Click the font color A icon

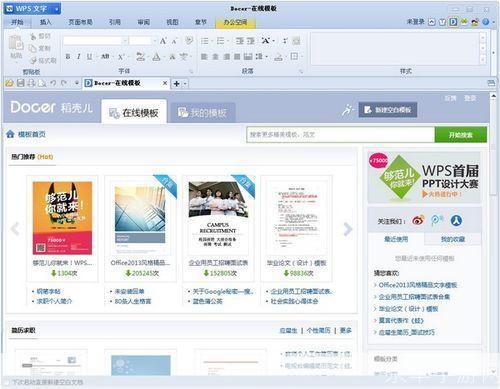pyautogui.click(x=156, y=57)
